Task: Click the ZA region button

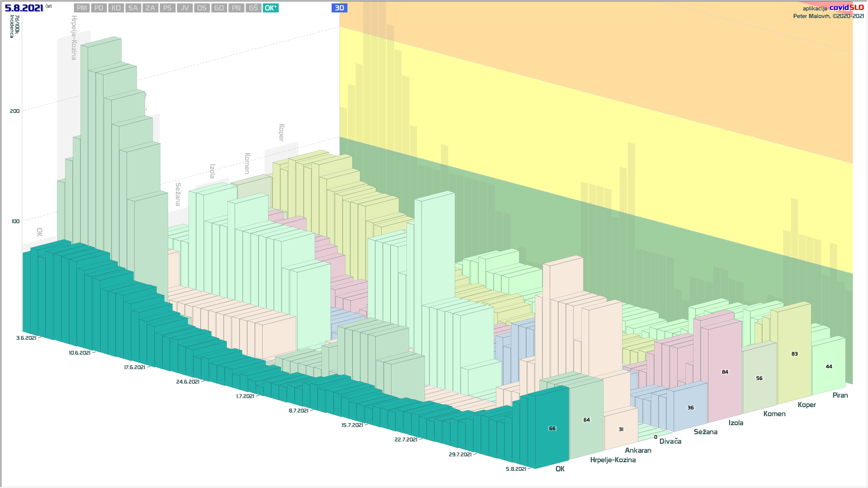Action: pos(151,8)
